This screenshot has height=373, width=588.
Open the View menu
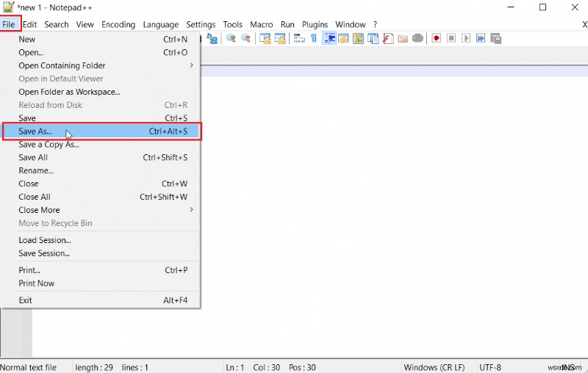click(85, 24)
